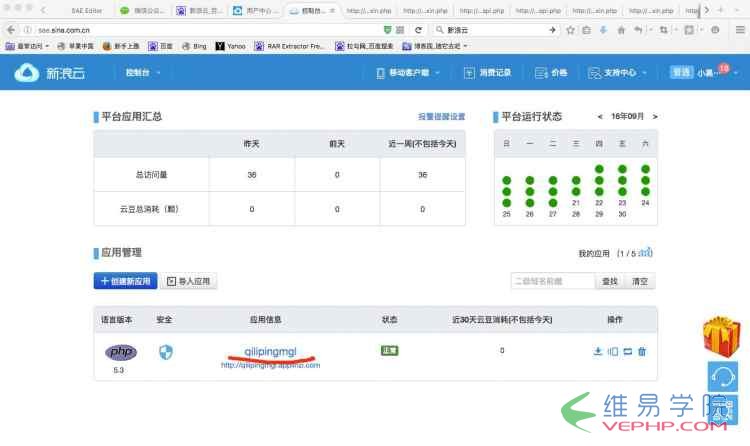This screenshot has height=446, width=750.
Task: Open the 最常访问 bookmarks folder
Action: [x=27, y=46]
